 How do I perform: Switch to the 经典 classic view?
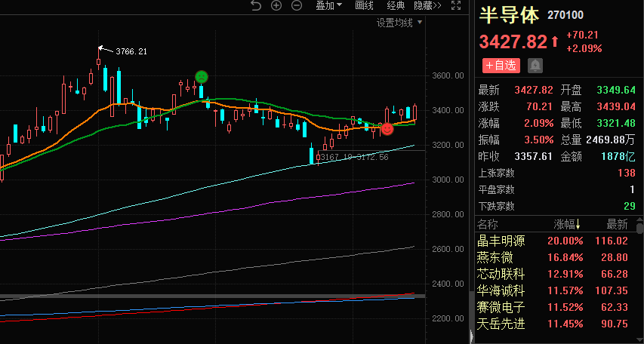tap(396, 5)
